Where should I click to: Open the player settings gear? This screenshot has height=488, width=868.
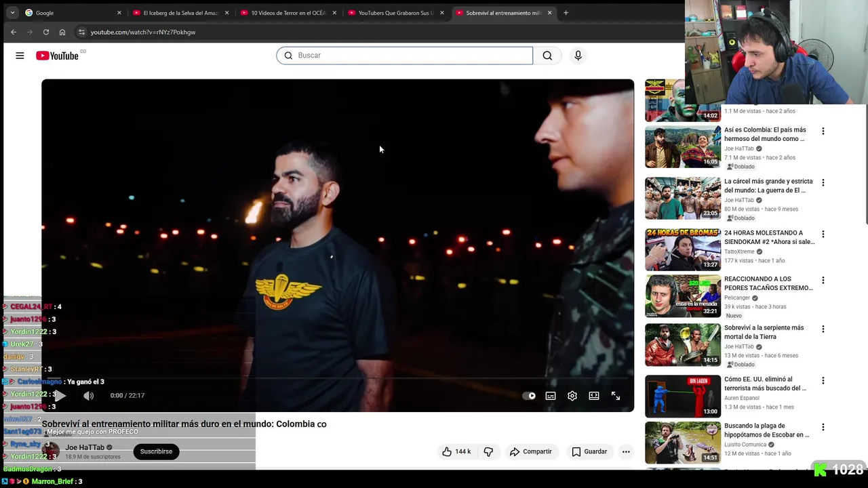pyautogui.click(x=572, y=396)
